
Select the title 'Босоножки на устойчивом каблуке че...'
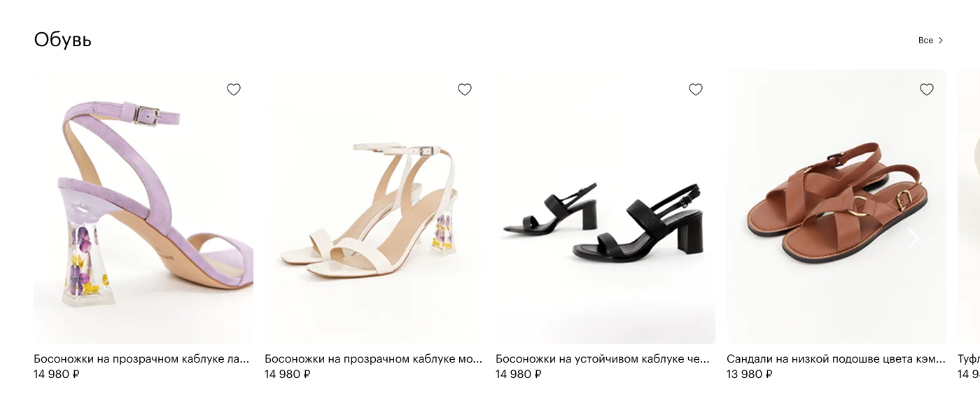tap(603, 359)
